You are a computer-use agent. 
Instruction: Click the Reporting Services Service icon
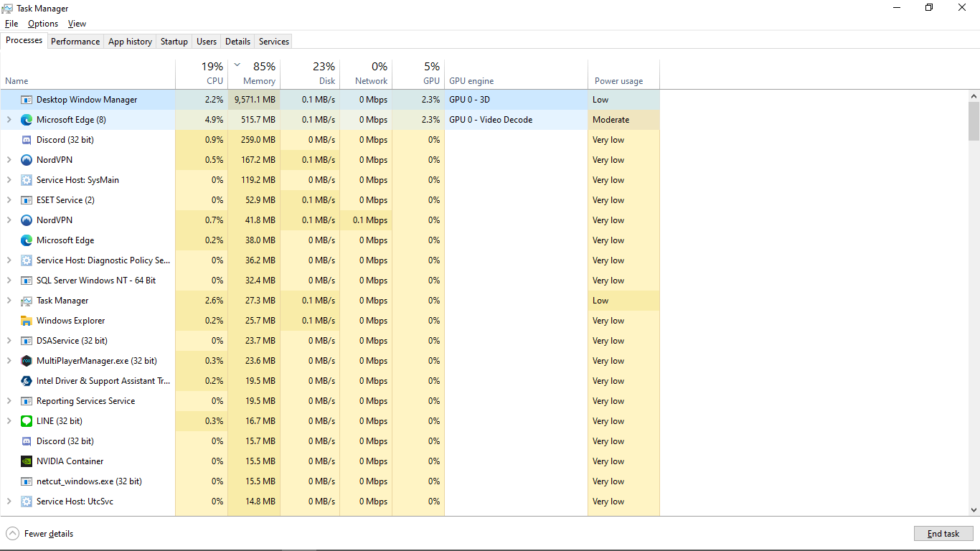27,401
